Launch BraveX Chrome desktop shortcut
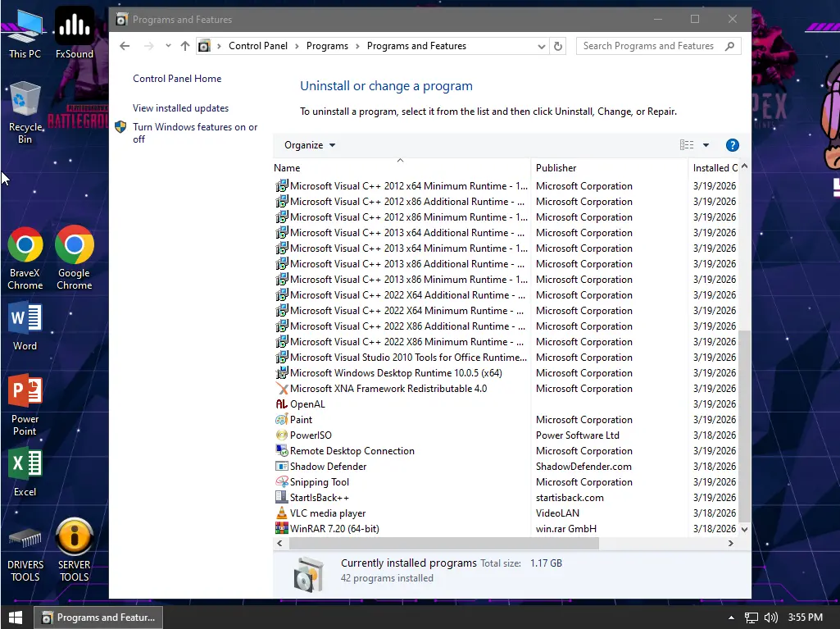Image resolution: width=840 pixels, height=629 pixels. (25, 258)
